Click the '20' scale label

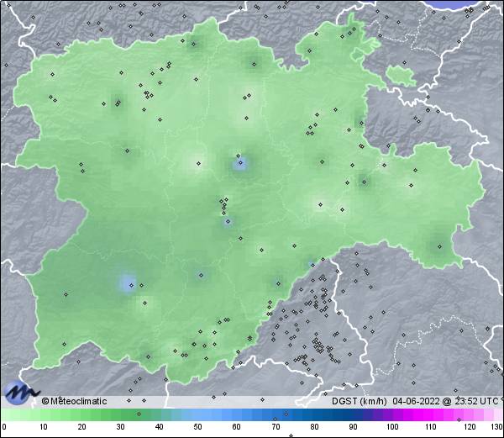click(82, 427)
